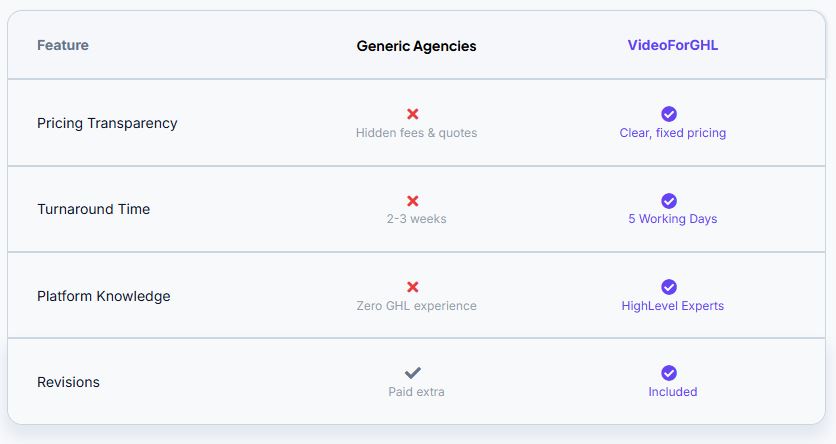This screenshot has height=444, width=836.
Task: Click the purple check above Included
Action: 669,373
